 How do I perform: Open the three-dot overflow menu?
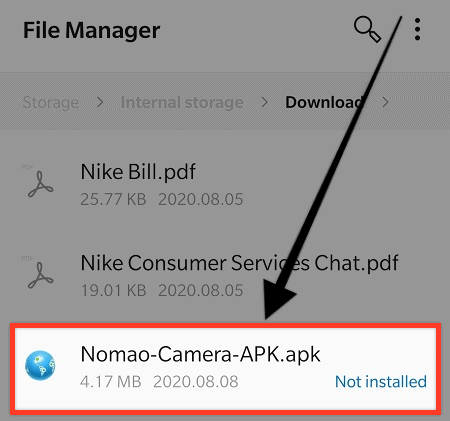[x=417, y=30]
